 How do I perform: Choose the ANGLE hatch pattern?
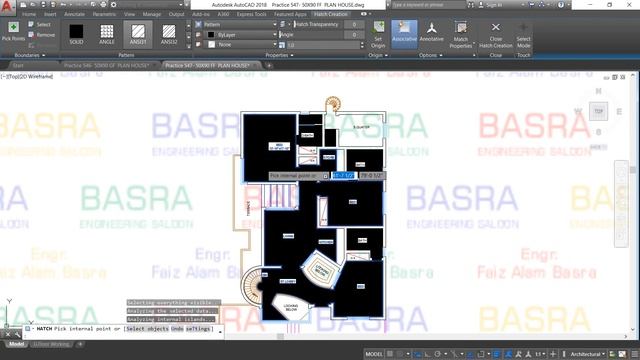[107, 34]
